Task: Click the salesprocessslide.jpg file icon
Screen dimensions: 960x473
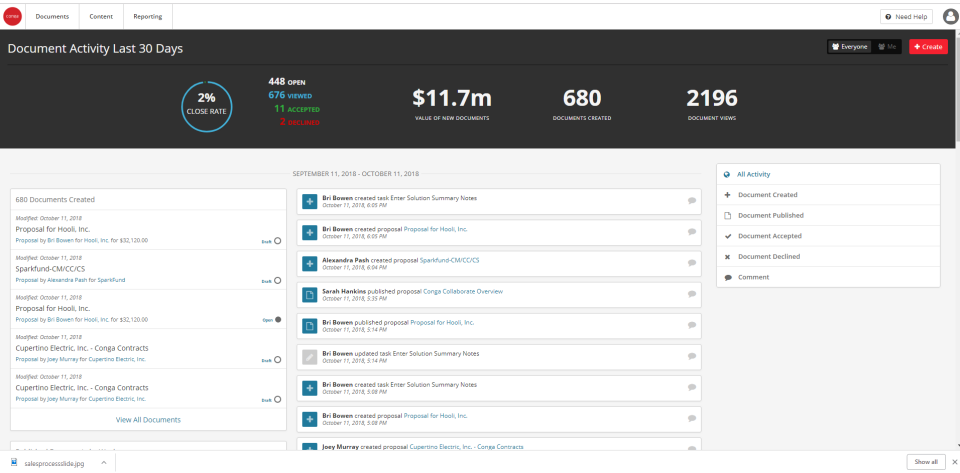Action: [x=14, y=463]
